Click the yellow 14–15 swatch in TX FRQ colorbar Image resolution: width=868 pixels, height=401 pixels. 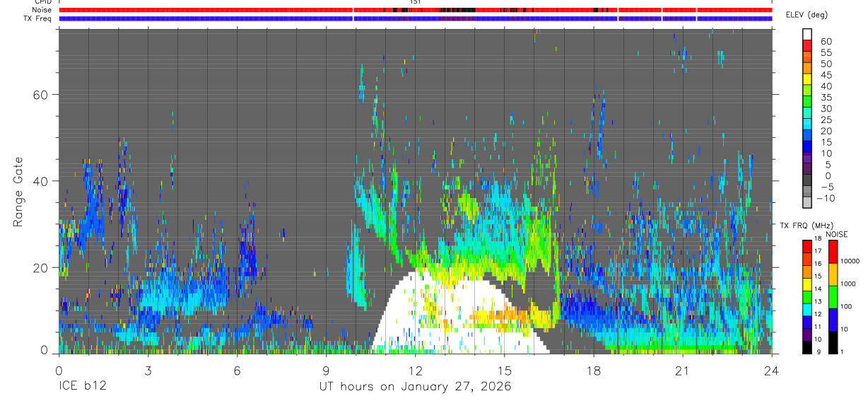point(807,284)
